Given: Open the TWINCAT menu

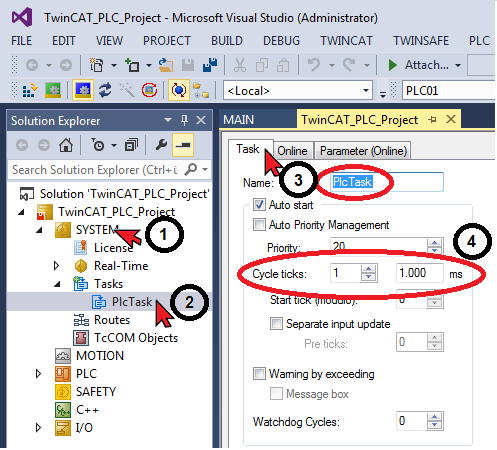Looking at the screenshot, I should (x=346, y=41).
